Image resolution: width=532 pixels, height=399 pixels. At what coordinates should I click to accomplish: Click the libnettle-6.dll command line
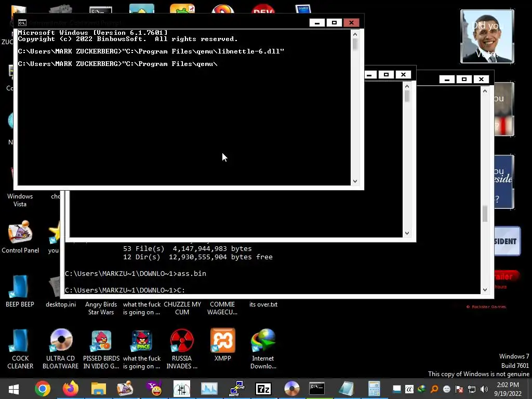coord(151,51)
